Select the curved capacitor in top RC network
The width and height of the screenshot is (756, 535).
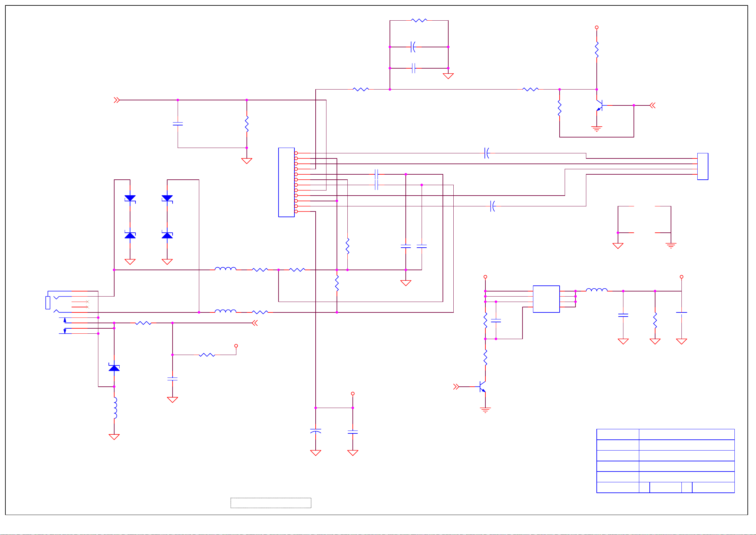413,47
